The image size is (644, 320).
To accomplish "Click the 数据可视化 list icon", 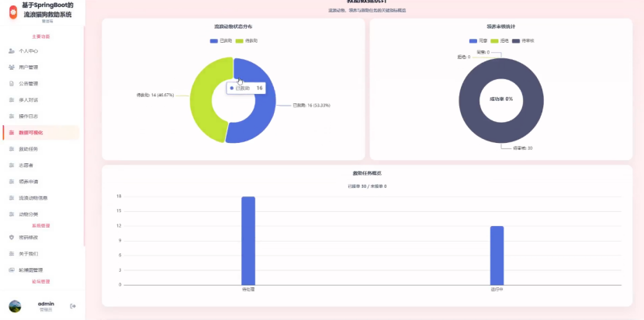I will (x=12, y=133).
